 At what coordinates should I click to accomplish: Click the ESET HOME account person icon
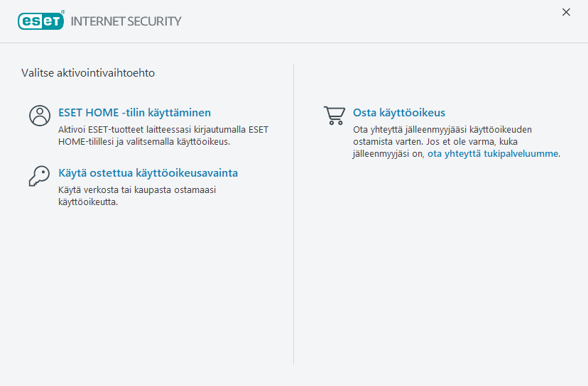[x=40, y=116]
